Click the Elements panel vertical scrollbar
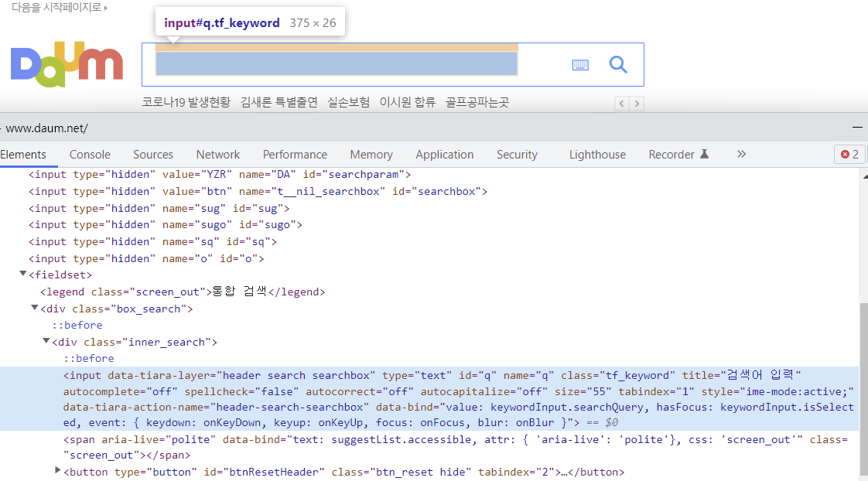This screenshot has height=481, width=868. pyautogui.click(x=864, y=387)
